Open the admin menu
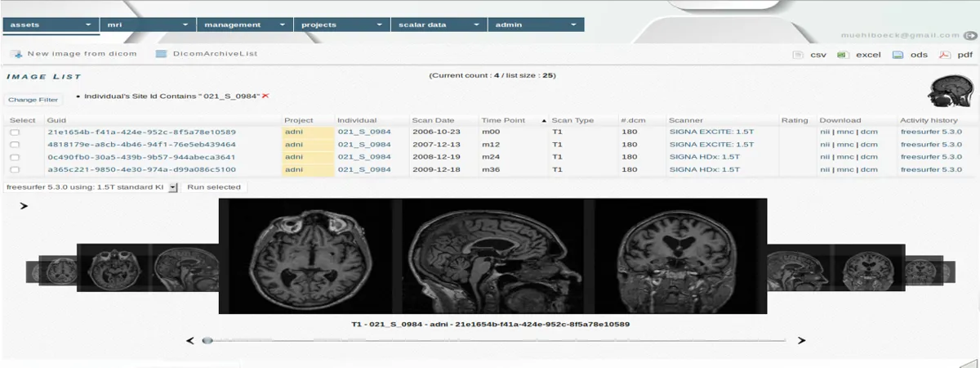 (535, 25)
